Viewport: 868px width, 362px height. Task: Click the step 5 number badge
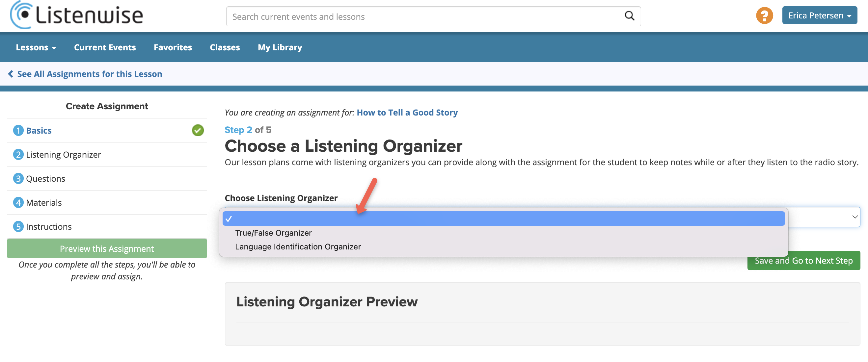click(x=18, y=227)
